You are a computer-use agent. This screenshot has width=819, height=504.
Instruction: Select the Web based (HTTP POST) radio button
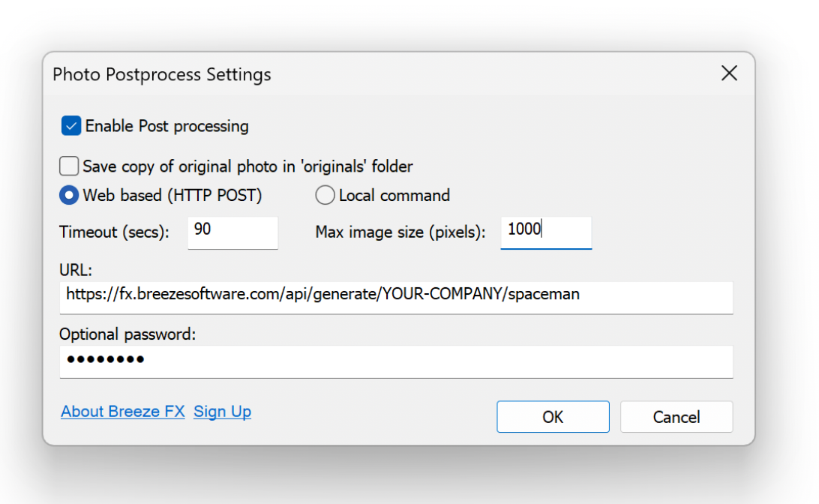click(69, 196)
